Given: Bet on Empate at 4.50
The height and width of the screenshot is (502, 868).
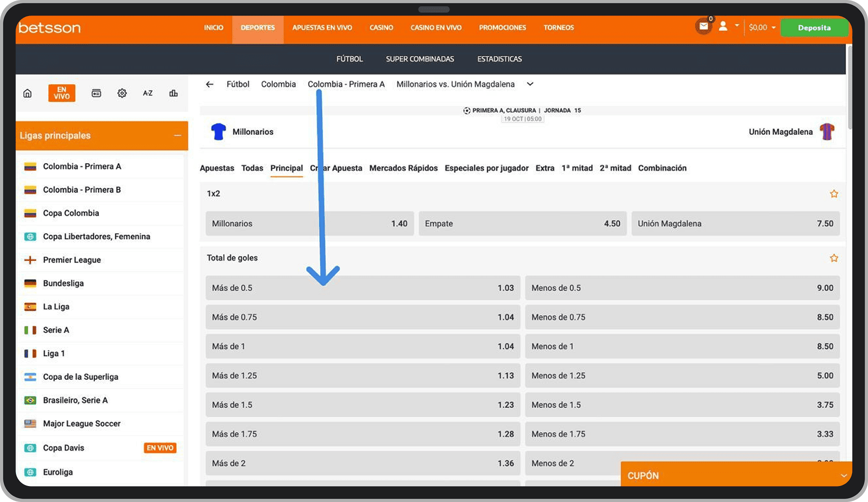Looking at the screenshot, I should (523, 223).
